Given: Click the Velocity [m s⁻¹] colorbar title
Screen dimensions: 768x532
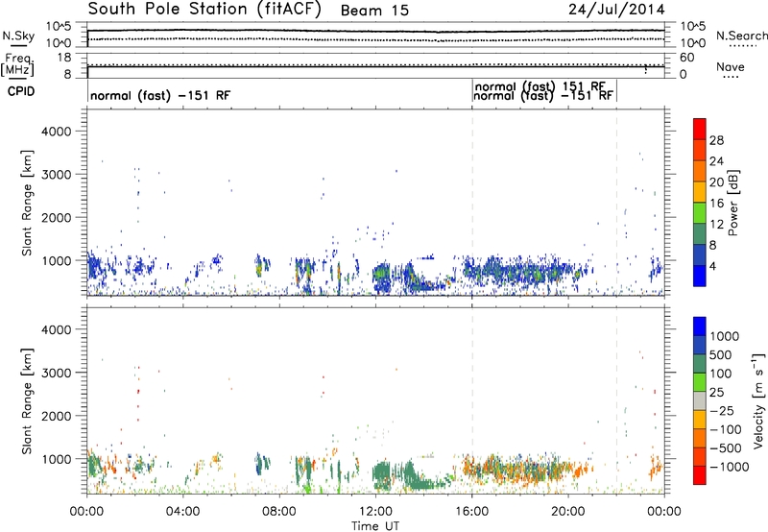Looking at the screenshot, I should click(x=758, y=400).
